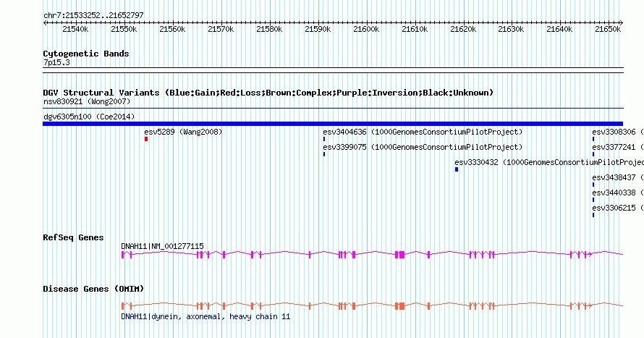Select the 21640k ruler tick label
The width and height of the screenshot is (644, 338).
[559, 29]
